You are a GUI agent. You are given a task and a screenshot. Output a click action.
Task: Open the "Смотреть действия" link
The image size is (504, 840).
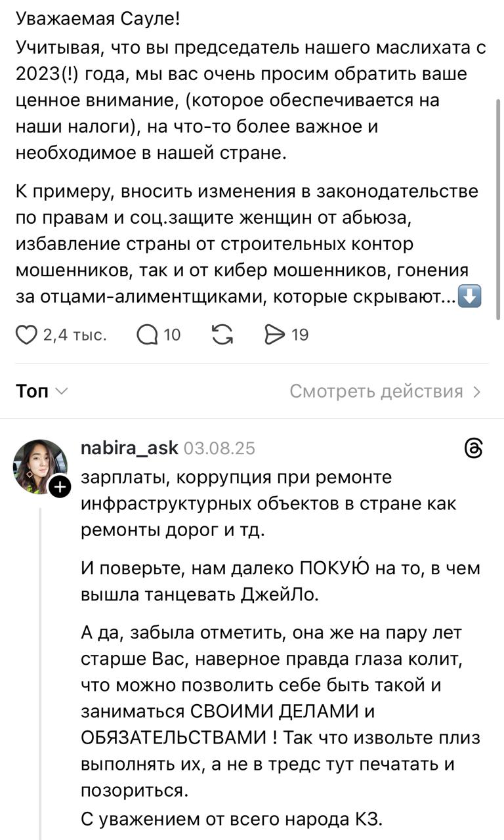coord(377,392)
